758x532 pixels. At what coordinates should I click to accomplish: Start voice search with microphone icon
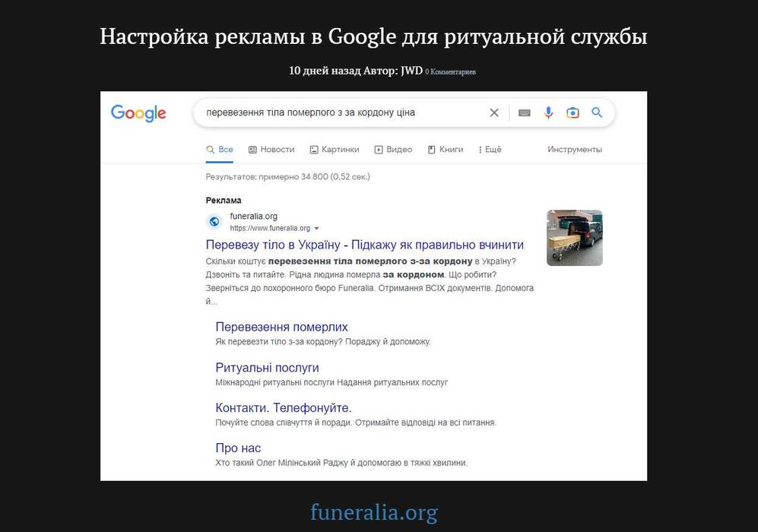(548, 112)
